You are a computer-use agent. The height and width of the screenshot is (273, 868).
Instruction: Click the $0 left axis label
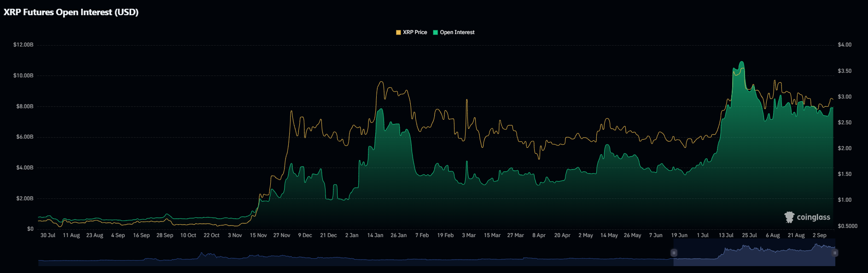tap(30, 229)
